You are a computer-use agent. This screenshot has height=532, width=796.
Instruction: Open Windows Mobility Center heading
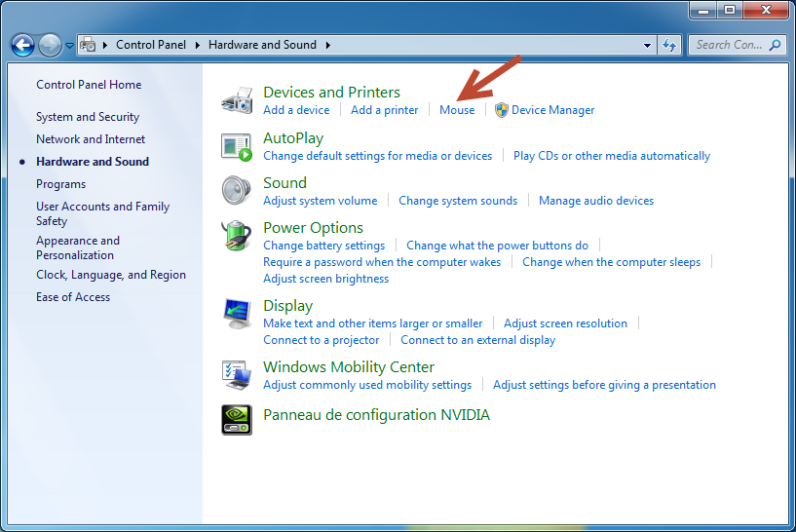tap(349, 367)
